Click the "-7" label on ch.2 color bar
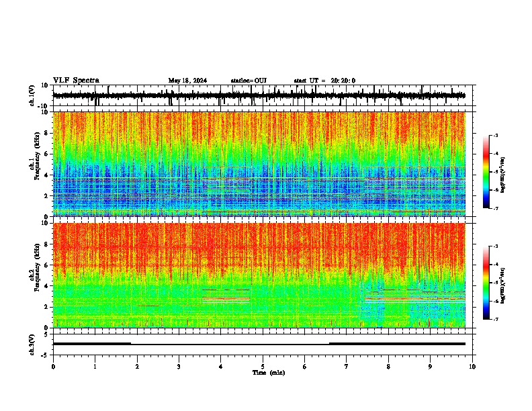Screen dimensions: 532x411 [495, 319]
